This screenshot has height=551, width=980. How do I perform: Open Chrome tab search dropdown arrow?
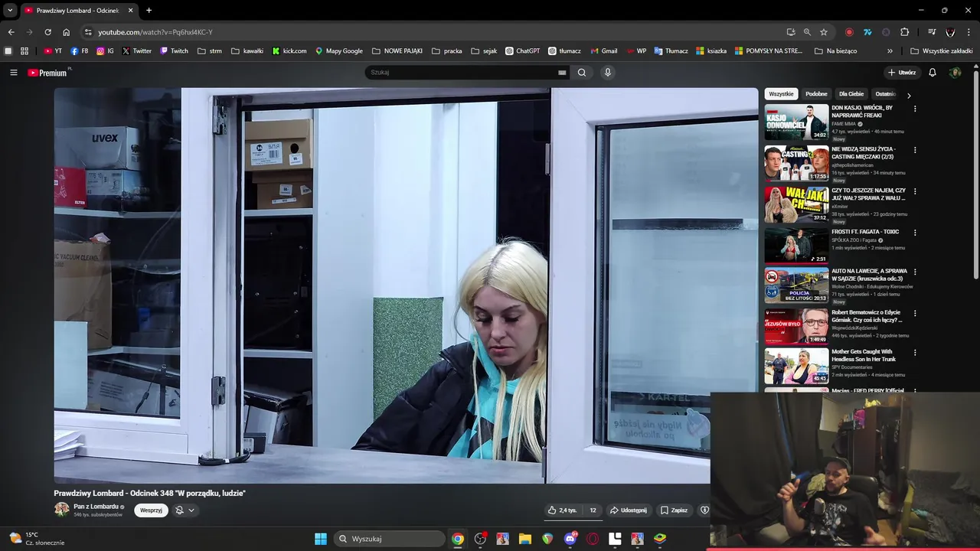click(x=10, y=10)
